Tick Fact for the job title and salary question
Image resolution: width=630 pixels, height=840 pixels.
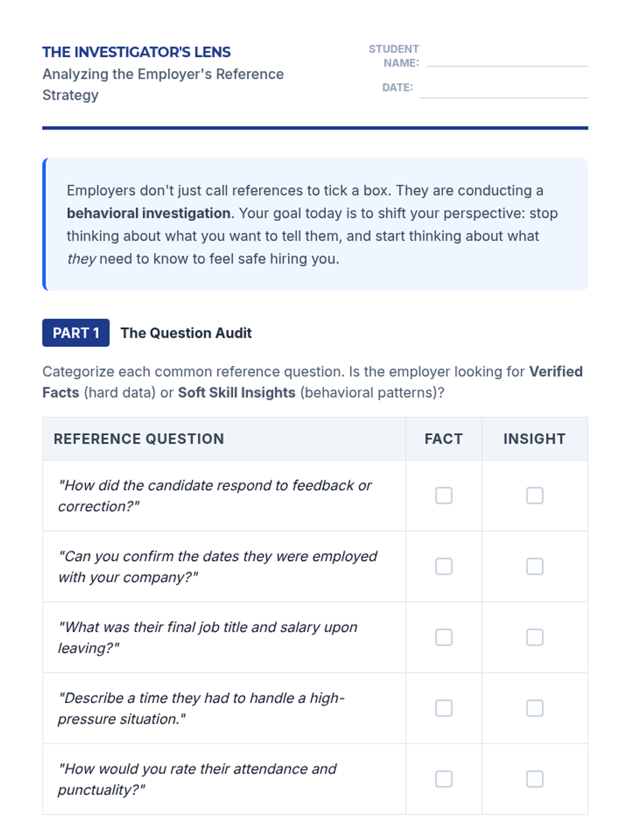pos(444,637)
